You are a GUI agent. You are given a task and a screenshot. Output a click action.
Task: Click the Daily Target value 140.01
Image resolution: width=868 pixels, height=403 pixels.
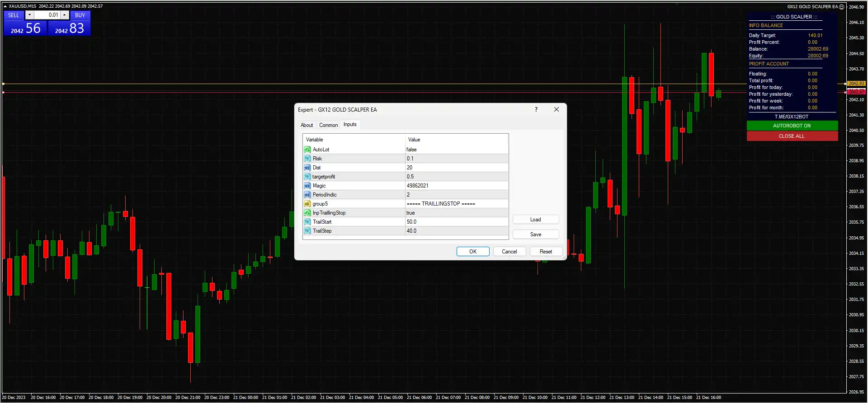click(815, 35)
